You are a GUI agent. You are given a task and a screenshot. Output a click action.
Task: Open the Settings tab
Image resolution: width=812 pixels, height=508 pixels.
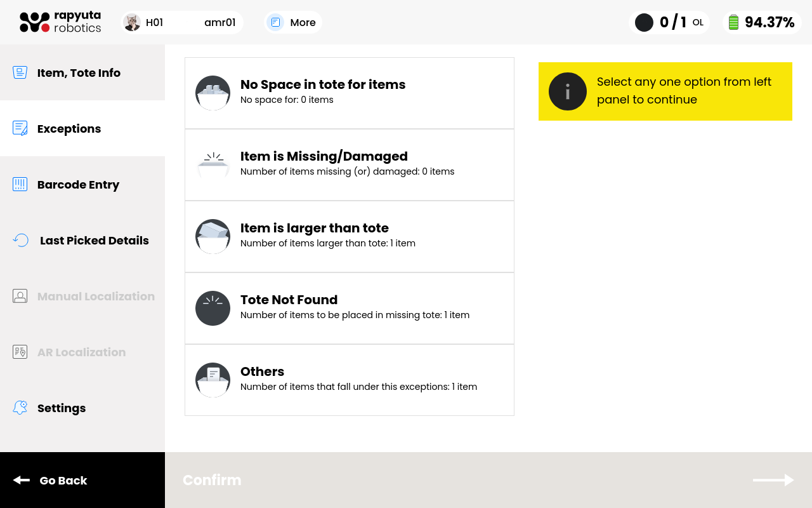[82, 408]
